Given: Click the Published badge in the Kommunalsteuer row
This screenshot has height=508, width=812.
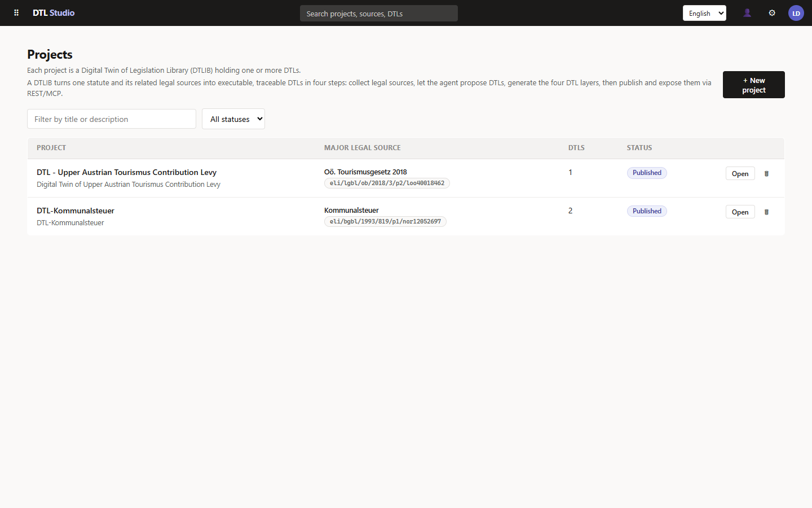Looking at the screenshot, I should 647,211.
